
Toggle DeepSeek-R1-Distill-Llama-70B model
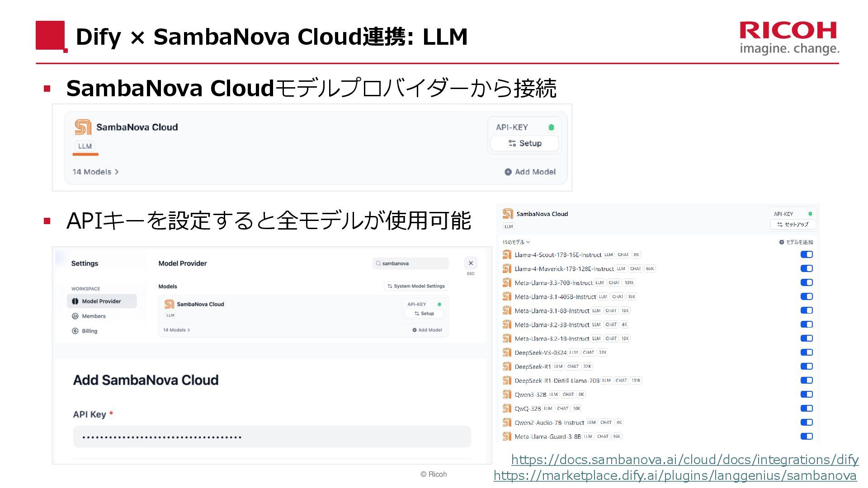(x=807, y=380)
